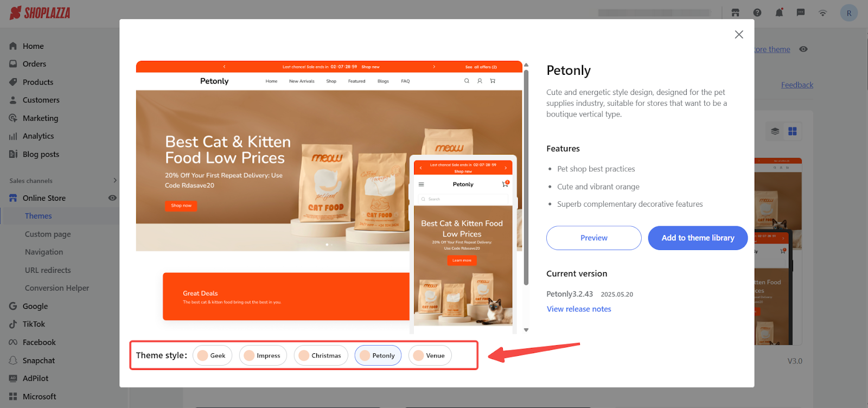This screenshot has width=868, height=408.
Task: Click the help question mark icon
Action: [x=757, y=12]
